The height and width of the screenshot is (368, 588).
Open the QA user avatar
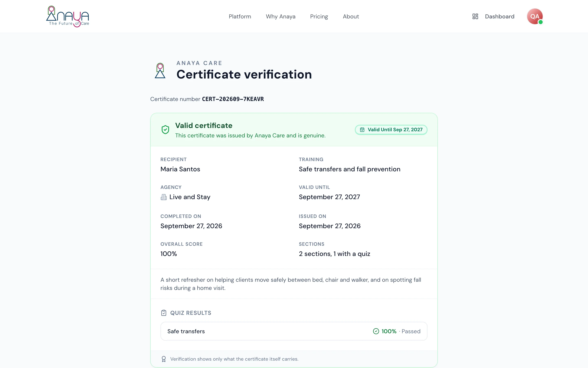[x=535, y=16]
